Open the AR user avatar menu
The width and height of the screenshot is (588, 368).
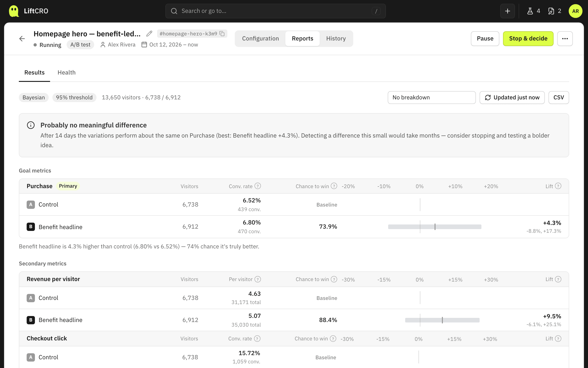tap(575, 11)
